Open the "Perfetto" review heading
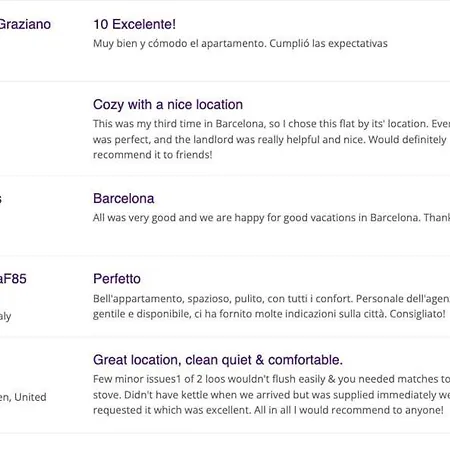The width and height of the screenshot is (450, 450). click(117, 279)
